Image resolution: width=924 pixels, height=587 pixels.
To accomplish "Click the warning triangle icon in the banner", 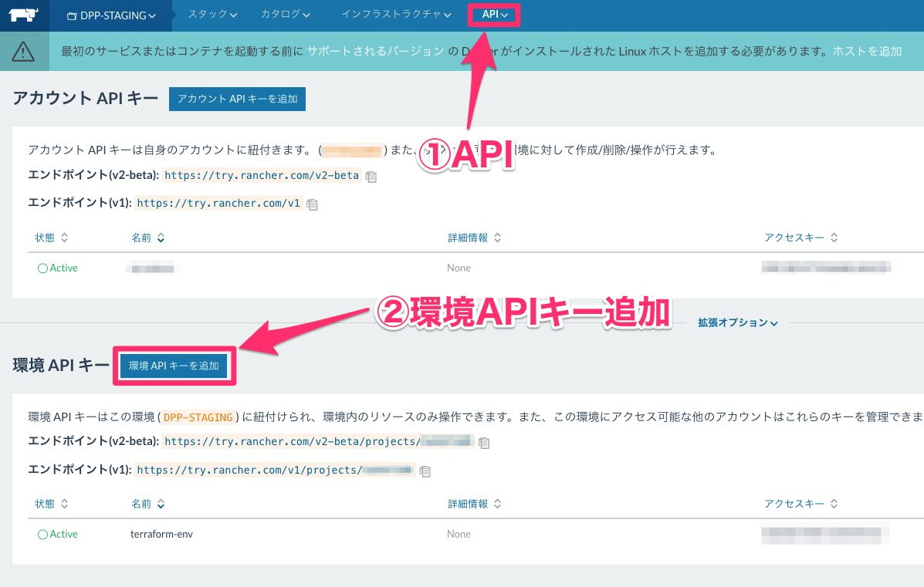I will click(x=22, y=50).
